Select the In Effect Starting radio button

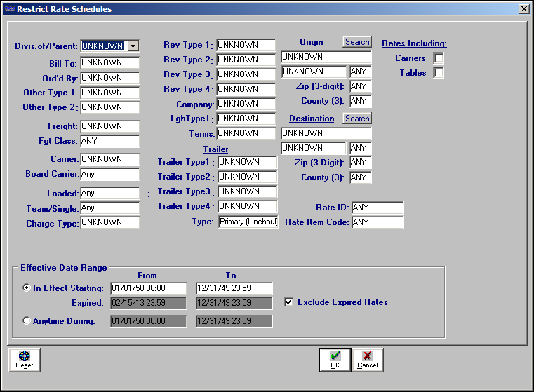pyautogui.click(x=26, y=288)
